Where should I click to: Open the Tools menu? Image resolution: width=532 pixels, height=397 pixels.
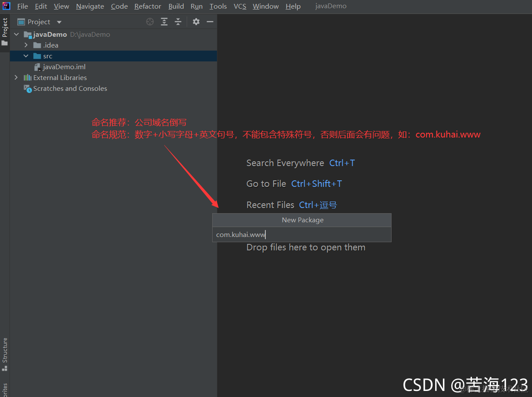[218, 6]
